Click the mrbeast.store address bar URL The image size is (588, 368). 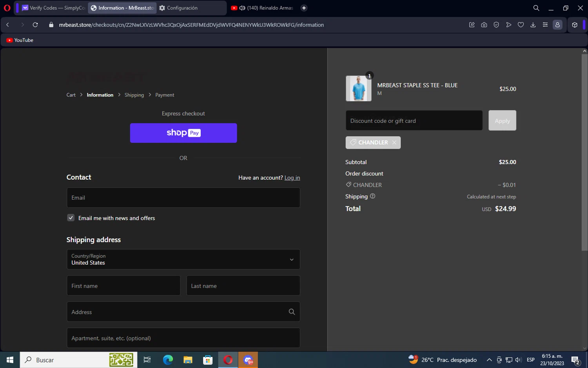[x=191, y=25]
